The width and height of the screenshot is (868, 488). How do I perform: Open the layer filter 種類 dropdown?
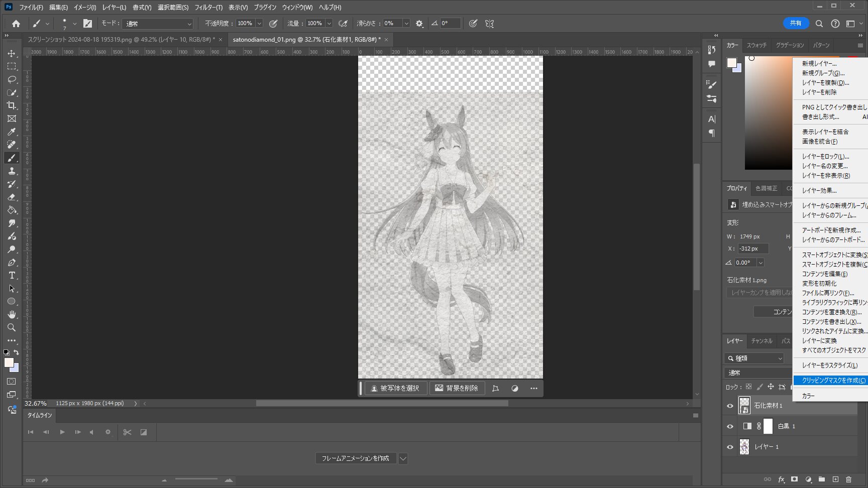[754, 358]
